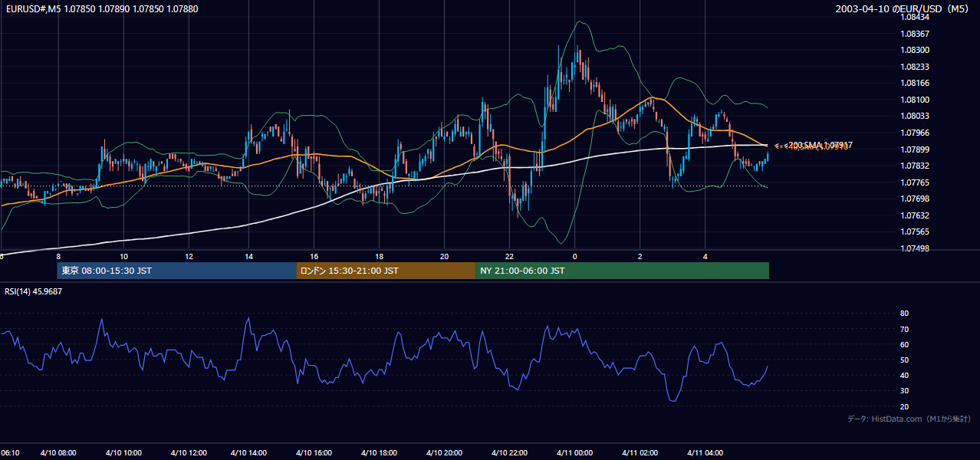This screenshot has width=980, height=460.
Task: Click price axis value 1.07565
Action: 914,232
